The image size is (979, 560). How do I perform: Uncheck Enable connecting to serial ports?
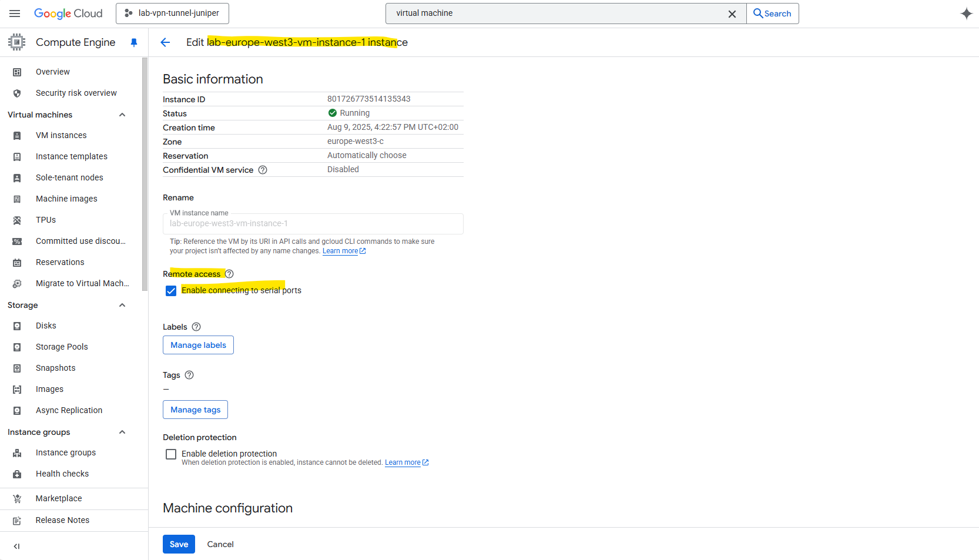point(171,291)
